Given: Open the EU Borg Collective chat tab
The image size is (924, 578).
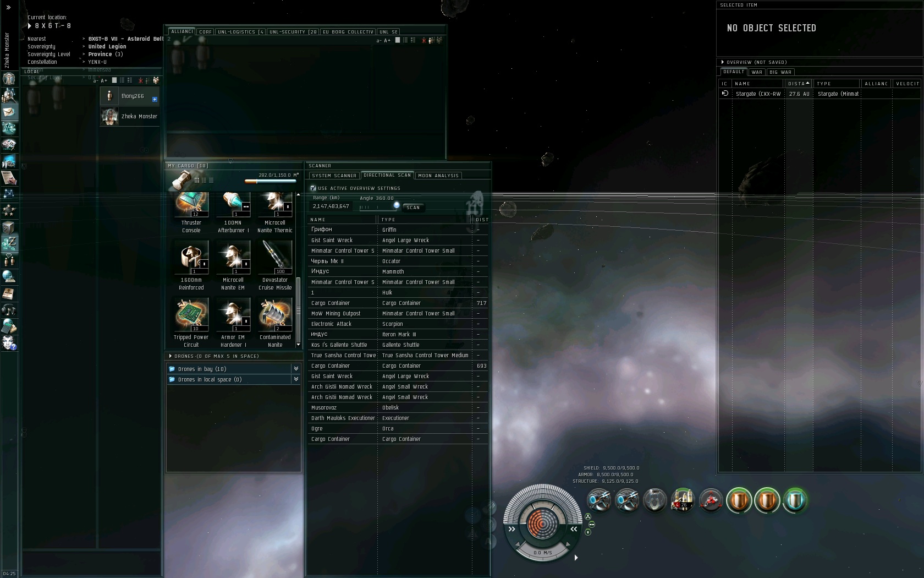Looking at the screenshot, I should (x=348, y=32).
